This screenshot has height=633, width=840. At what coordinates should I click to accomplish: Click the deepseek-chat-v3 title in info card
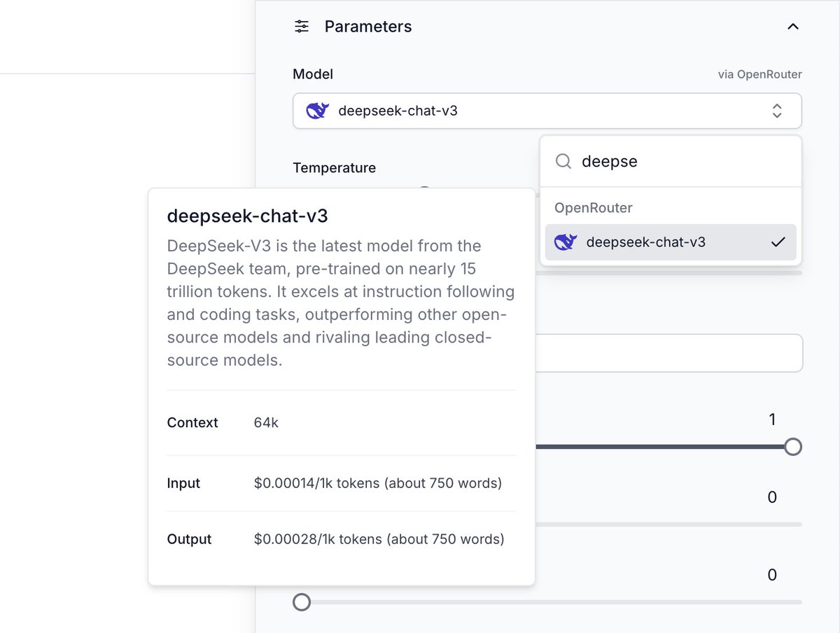click(x=247, y=216)
